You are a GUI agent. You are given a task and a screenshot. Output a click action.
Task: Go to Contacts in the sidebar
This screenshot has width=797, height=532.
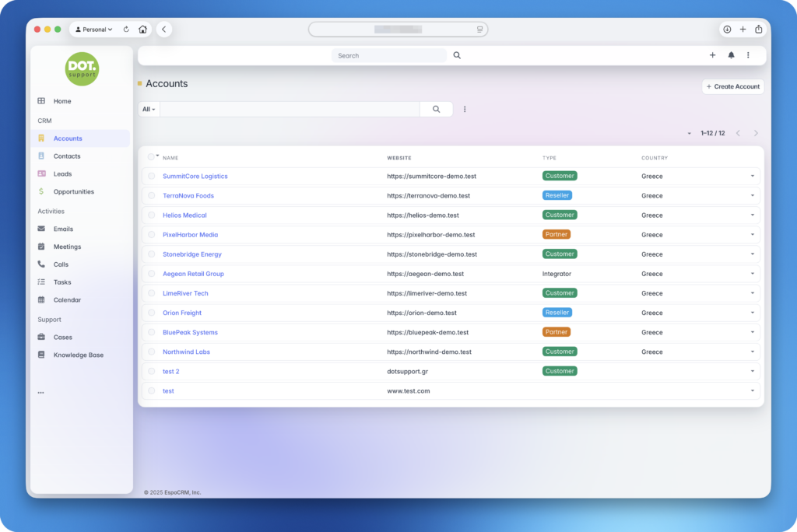point(67,156)
